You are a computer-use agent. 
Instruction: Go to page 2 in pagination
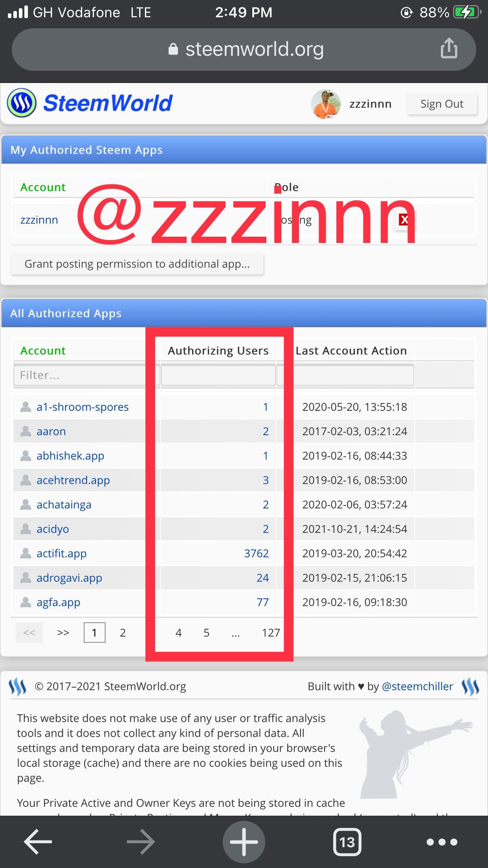point(123,633)
